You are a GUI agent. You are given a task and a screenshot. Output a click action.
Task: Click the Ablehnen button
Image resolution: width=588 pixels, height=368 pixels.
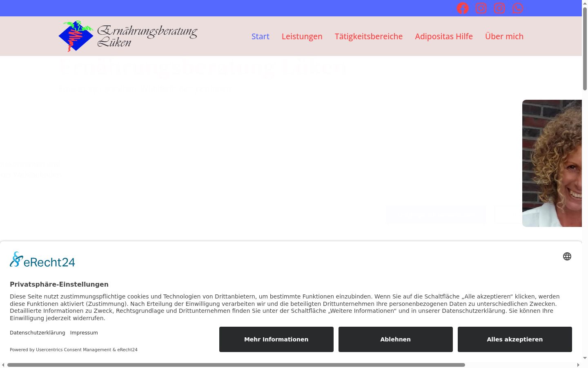pyautogui.click(x=396, y=339)
